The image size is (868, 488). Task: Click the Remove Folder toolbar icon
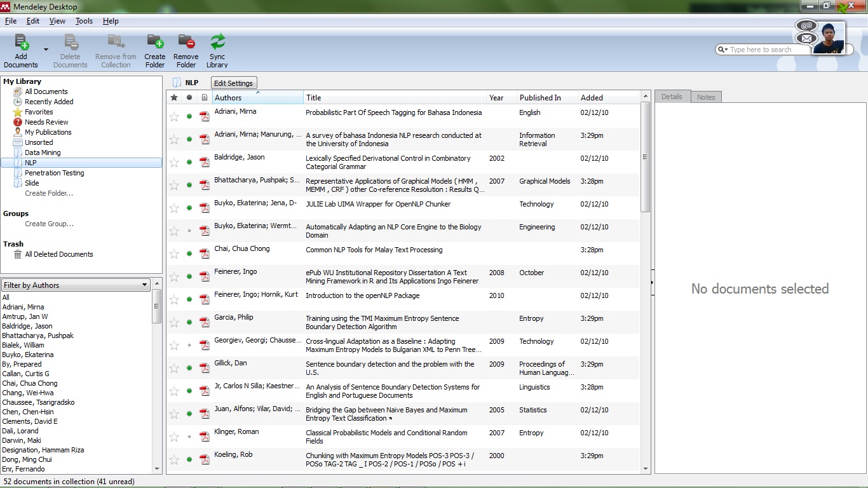pyautogui.click(x=186, y=51)
